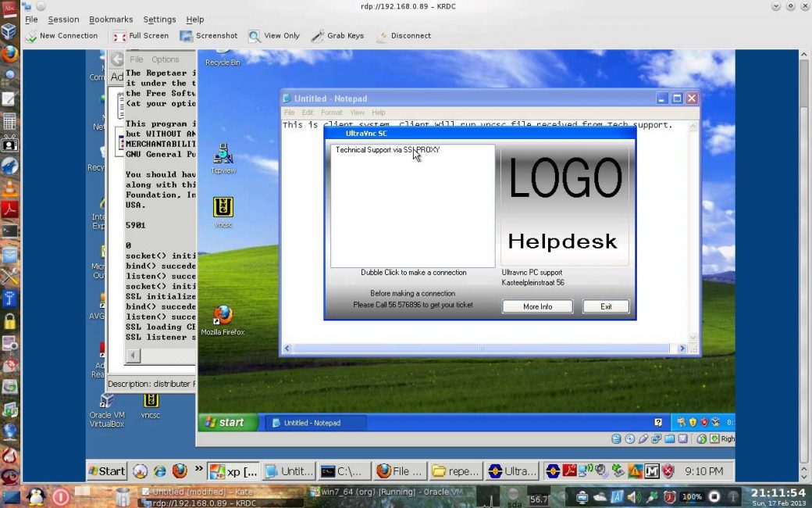Open Notepad Format menu
The width and height of the screenshot is (812, 508).
[x=331, y=113]
